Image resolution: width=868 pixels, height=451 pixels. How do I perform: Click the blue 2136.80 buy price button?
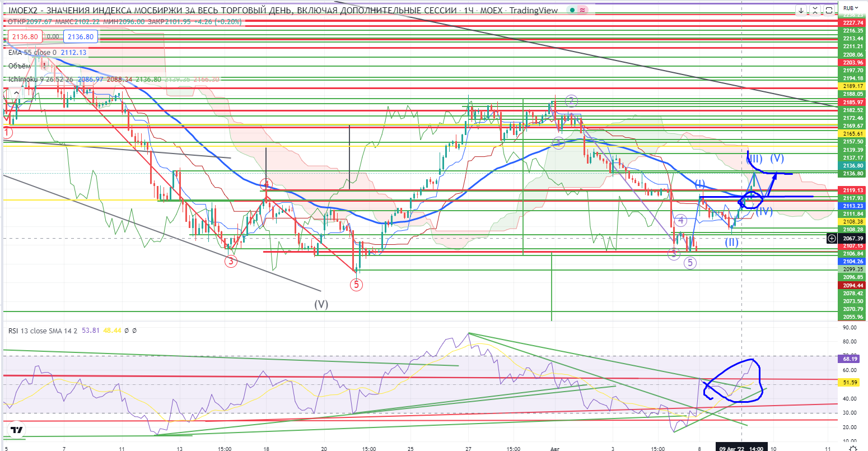pos(81,37)
